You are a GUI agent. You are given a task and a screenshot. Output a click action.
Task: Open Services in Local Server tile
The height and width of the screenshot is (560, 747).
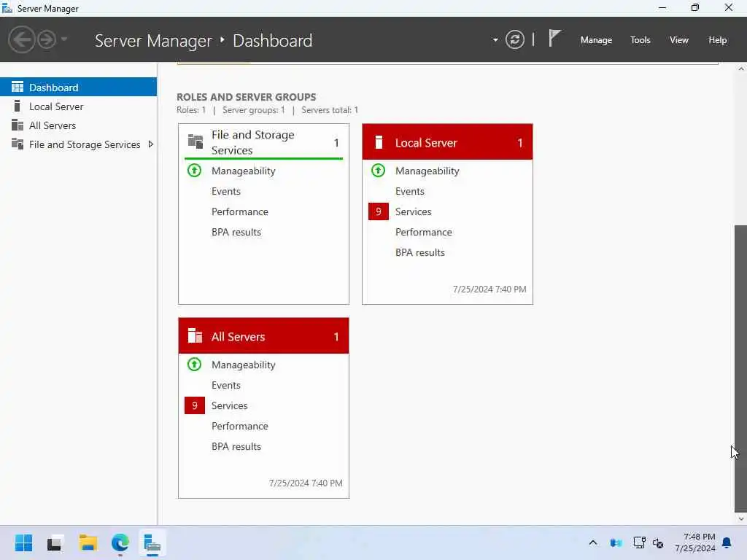(x=413, y=212)
